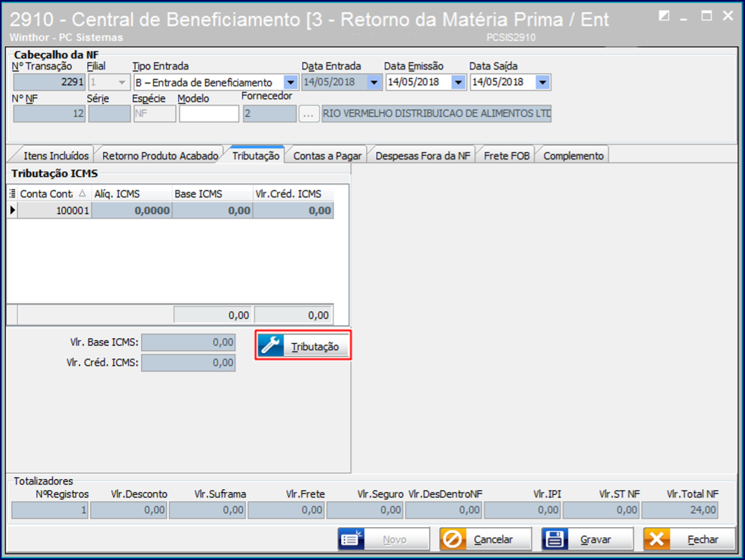The height and width of the screenshot is (560, 745).
Task: Click the Vlr.Créd. ICMS column header
Action: point(293,193)
